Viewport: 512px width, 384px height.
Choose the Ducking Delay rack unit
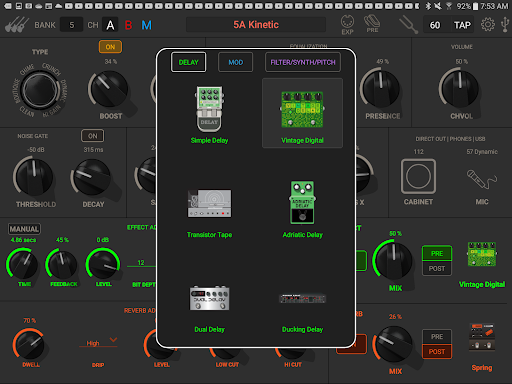point(302,298)
